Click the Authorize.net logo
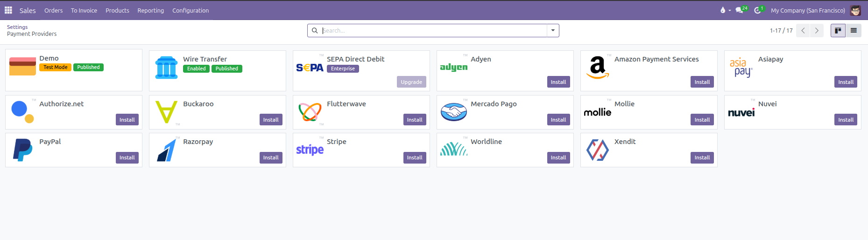The width and height of the screenshot is (868, 240). pyautogui.click(x=22, y=112)
